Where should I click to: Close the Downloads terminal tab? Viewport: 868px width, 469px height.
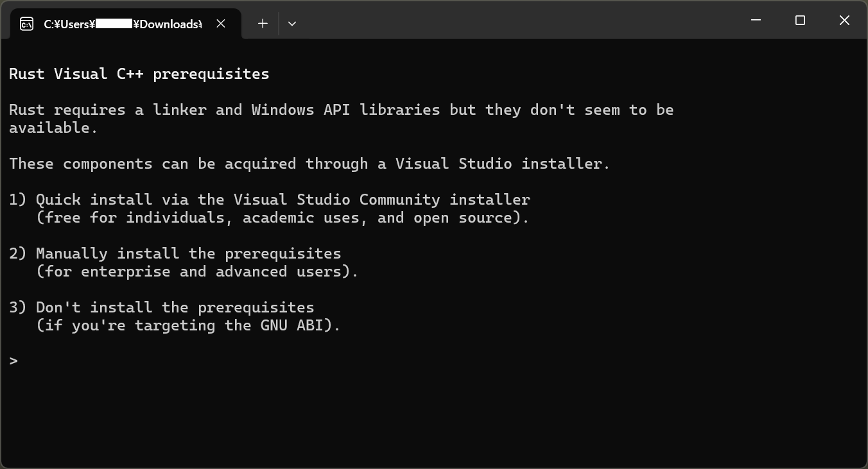pyautogui.click(x=221, y=24)
